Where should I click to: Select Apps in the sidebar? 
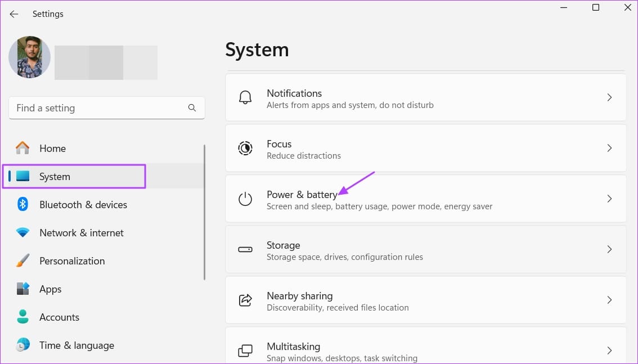pos(50,289)
